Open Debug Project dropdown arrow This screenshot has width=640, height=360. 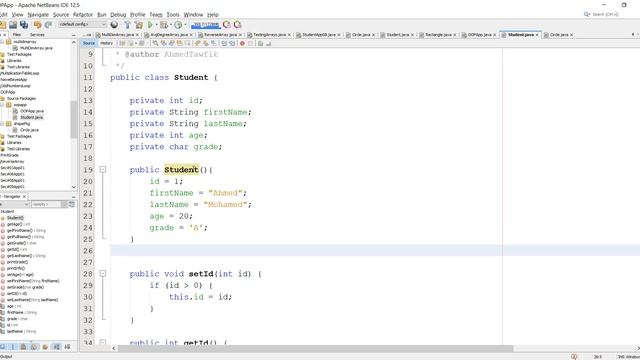(x=170, y=25)
